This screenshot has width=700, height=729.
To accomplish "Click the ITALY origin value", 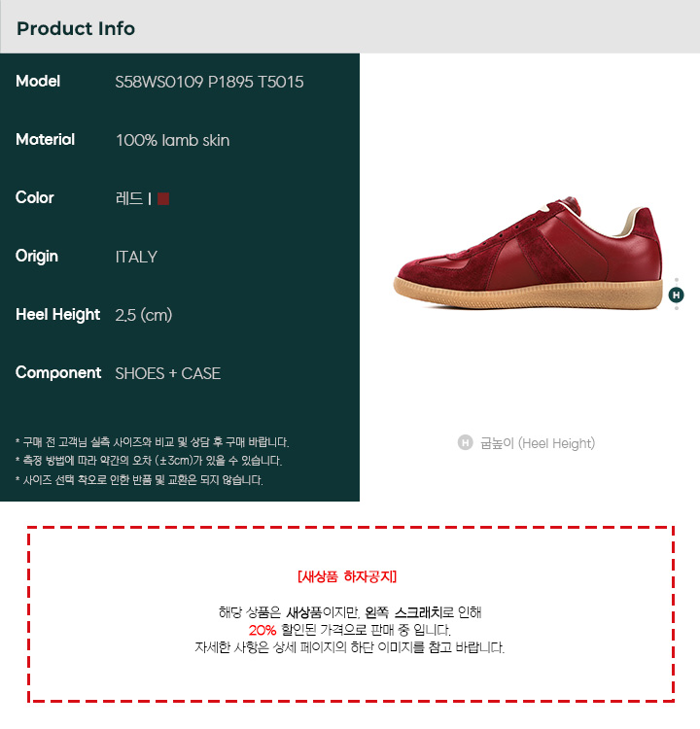I will [x=136, y=257].
